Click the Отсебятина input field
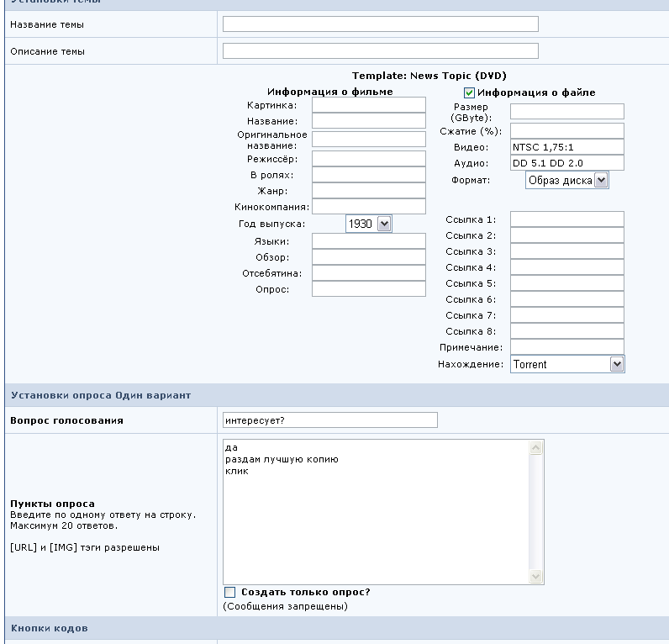This screenshot has height=644, width=669. coord(369,272)
